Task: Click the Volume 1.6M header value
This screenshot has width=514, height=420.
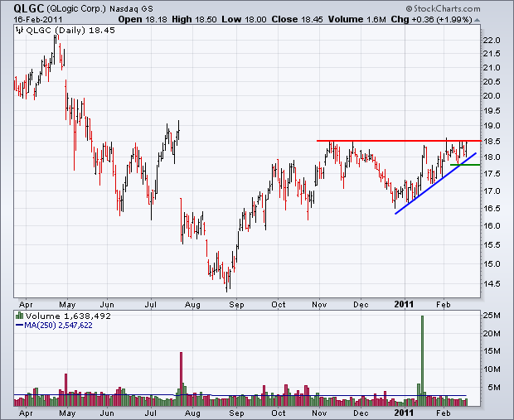Action: click(x=357, y=19)
